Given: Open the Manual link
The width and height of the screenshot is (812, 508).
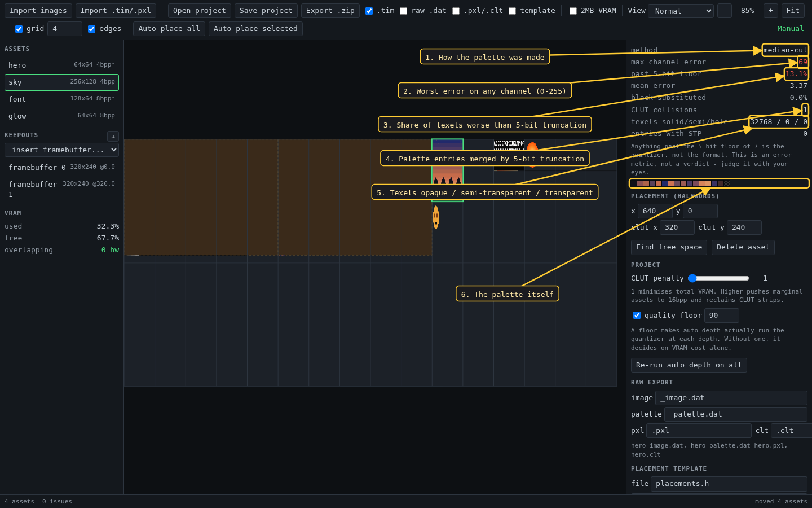Looking at the screenshot, I should (x=791, y=29).
